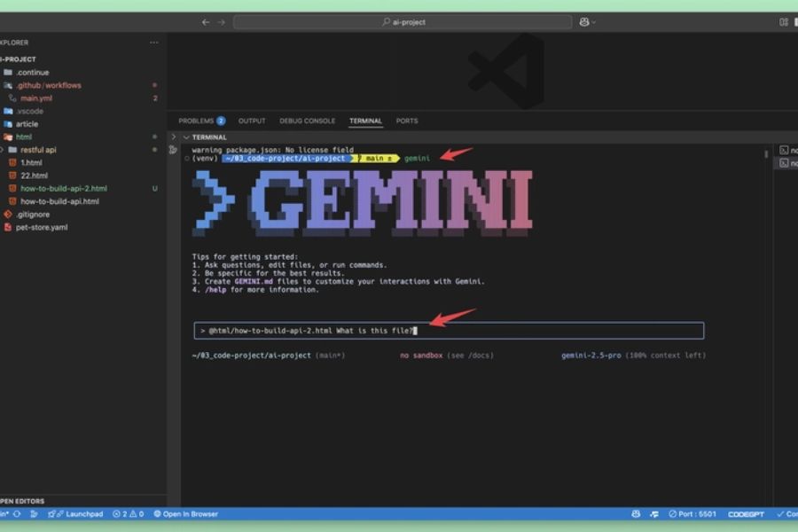Image resolution: width=798 pixels, height=532 pixels.
Task: Expand the restful api folder
Action: (40, 150)
